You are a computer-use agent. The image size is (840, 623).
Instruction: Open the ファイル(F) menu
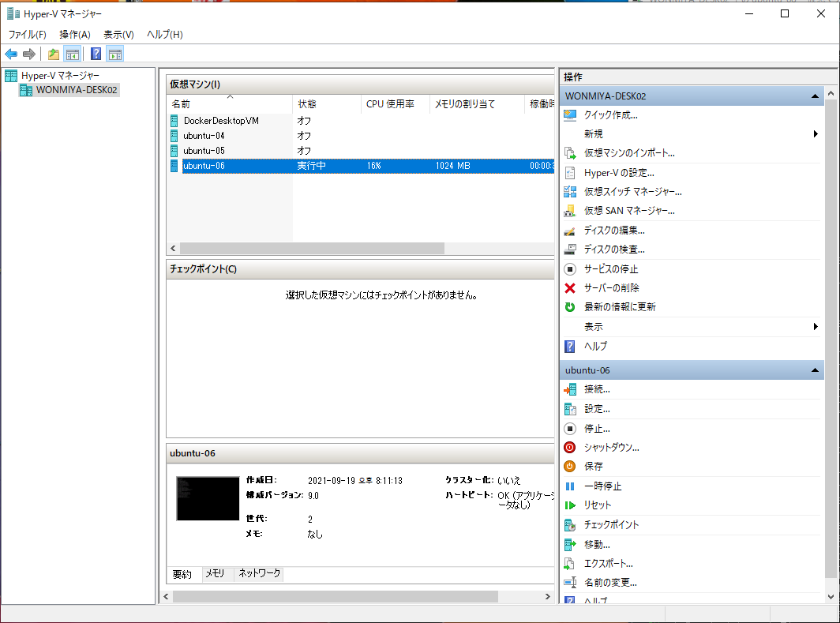28,34
